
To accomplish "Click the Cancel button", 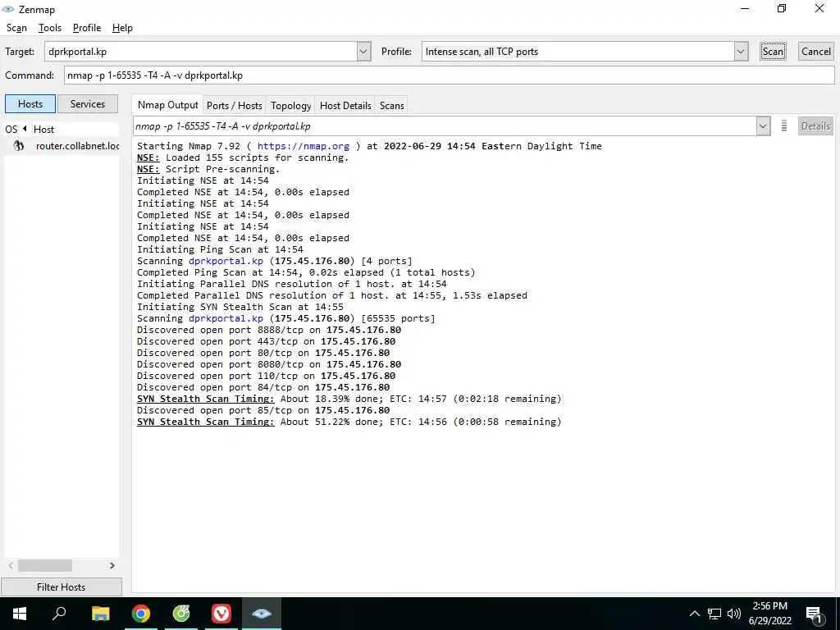I will tap(816, 52).
